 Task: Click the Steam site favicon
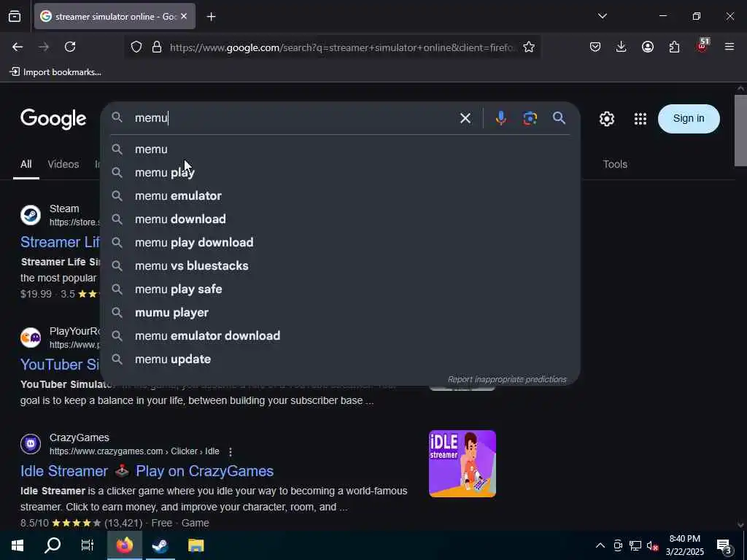tap(31, 215)
